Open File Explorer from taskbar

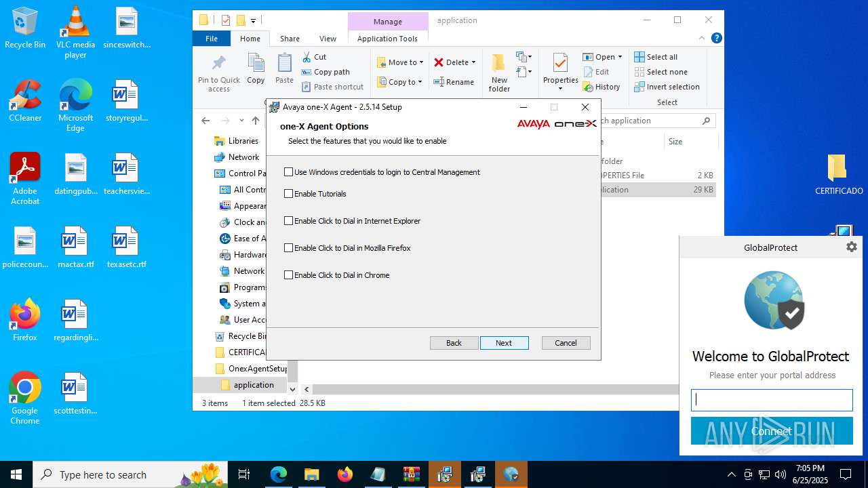pos(311,474)
